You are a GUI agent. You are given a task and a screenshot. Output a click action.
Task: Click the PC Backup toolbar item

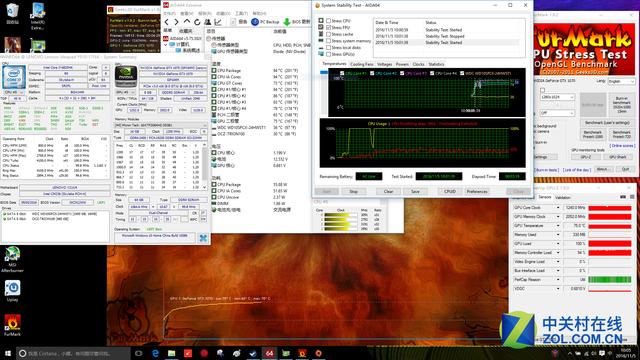pyautogui.click(x=265, y=22)
